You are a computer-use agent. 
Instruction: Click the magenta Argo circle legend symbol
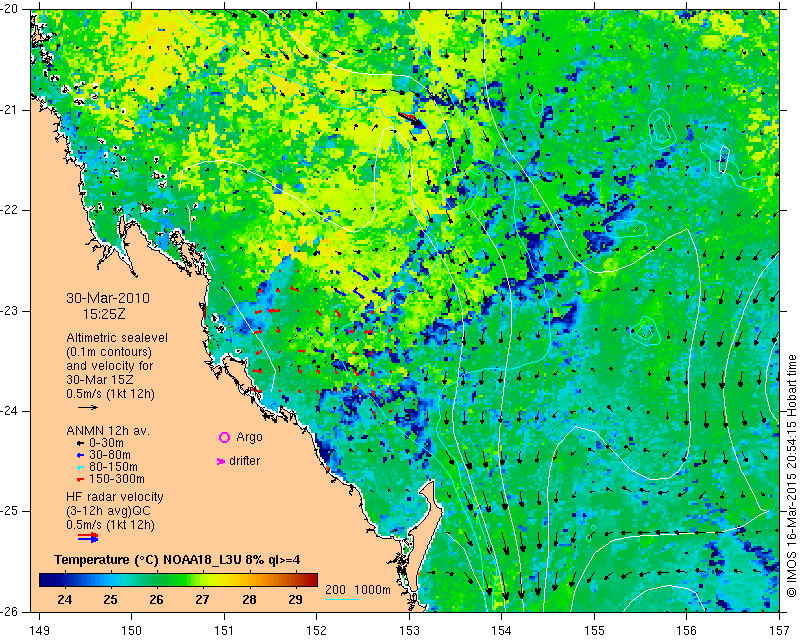point(224,437)
